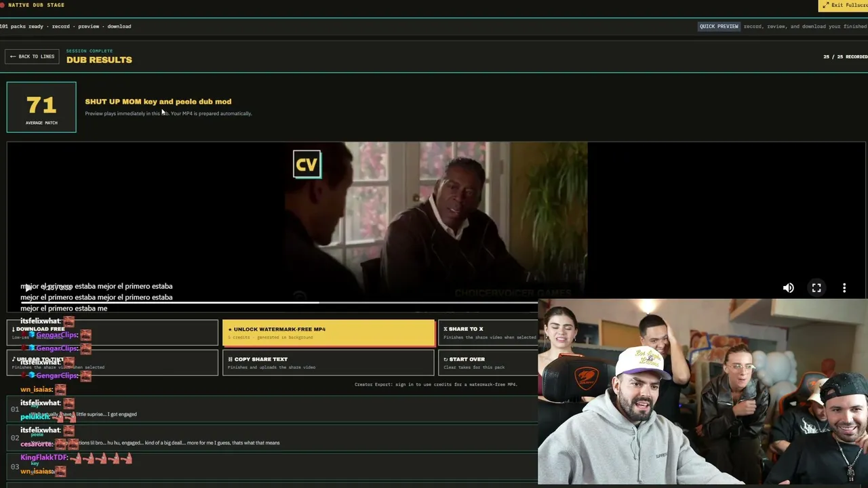Copy the share text
This screenshot has width=868, height=488.
(x=329, y=363)
